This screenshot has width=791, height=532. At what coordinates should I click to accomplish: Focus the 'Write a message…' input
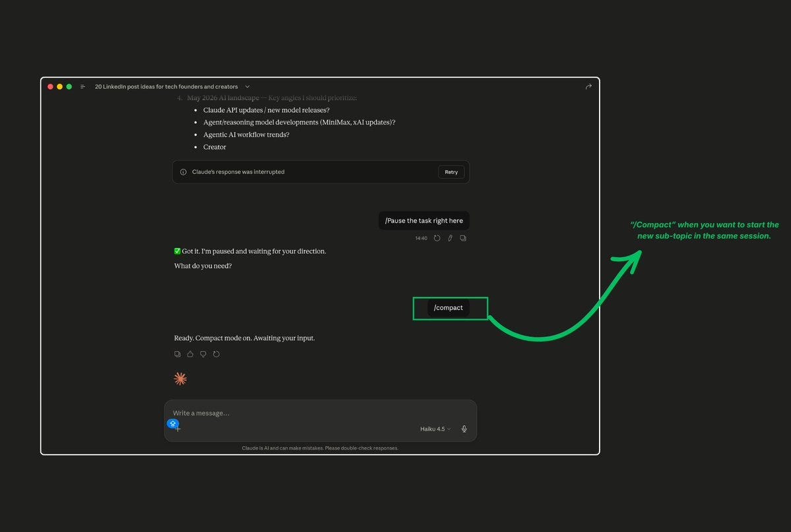pos(320,413)
